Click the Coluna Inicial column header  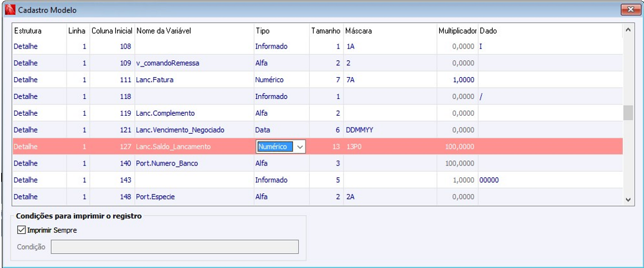click(x=112, y=31)
